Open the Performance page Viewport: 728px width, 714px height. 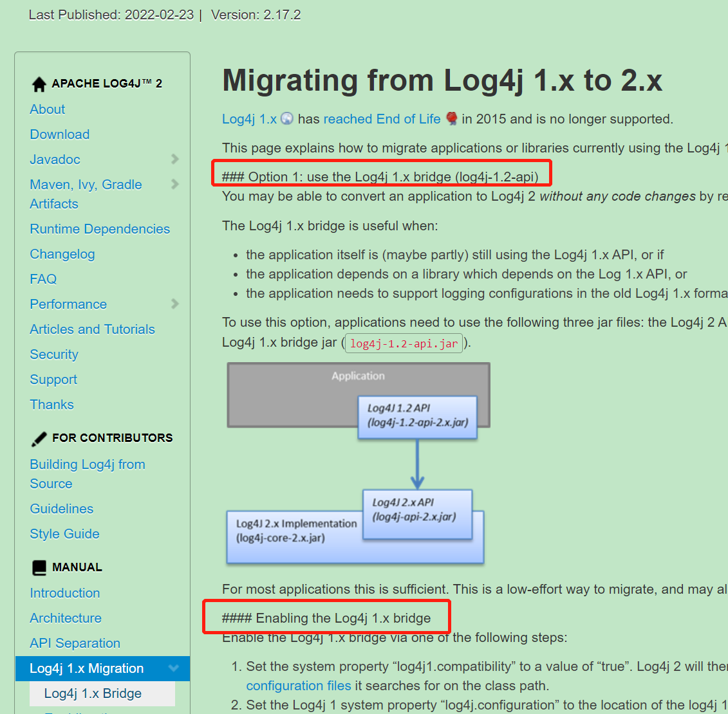68,304
